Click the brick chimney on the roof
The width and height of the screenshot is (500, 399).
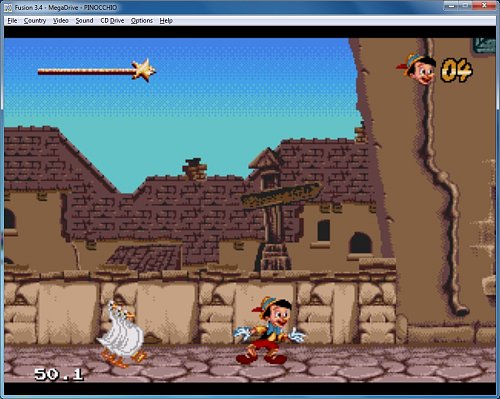[x=195, y=169]
